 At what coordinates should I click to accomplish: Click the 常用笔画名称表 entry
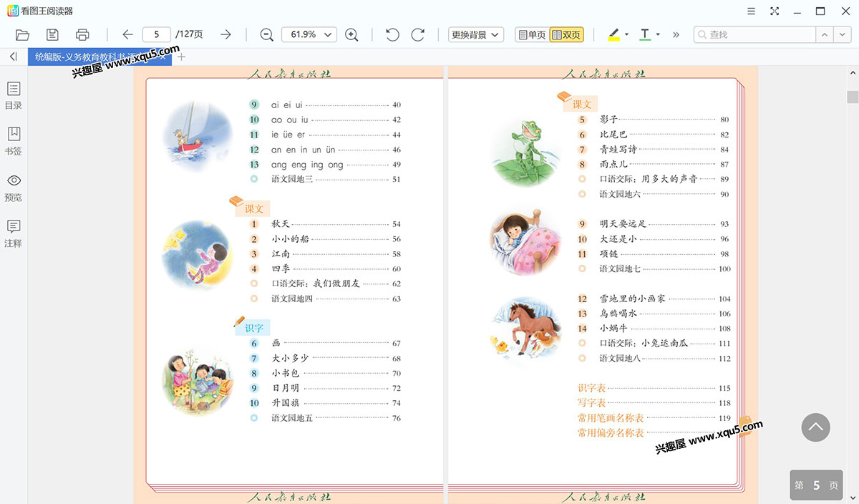tap(611, 418)
